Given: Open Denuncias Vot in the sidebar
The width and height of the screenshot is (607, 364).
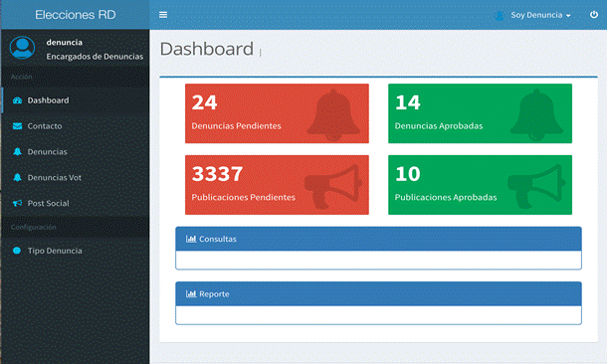Looking at the screenshot, I should tap(76, 178).
